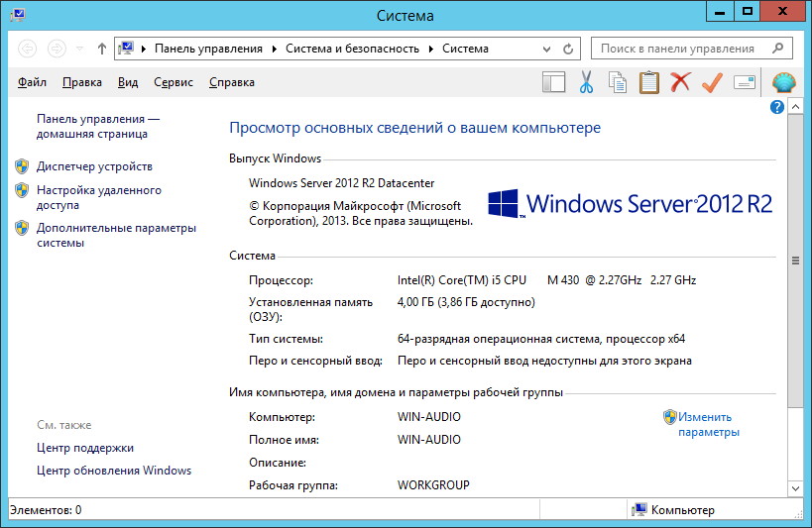The width and height of the screenshot is (812, 528).
Task: Open Диспетчер устройств
Action: click(94, 166)
